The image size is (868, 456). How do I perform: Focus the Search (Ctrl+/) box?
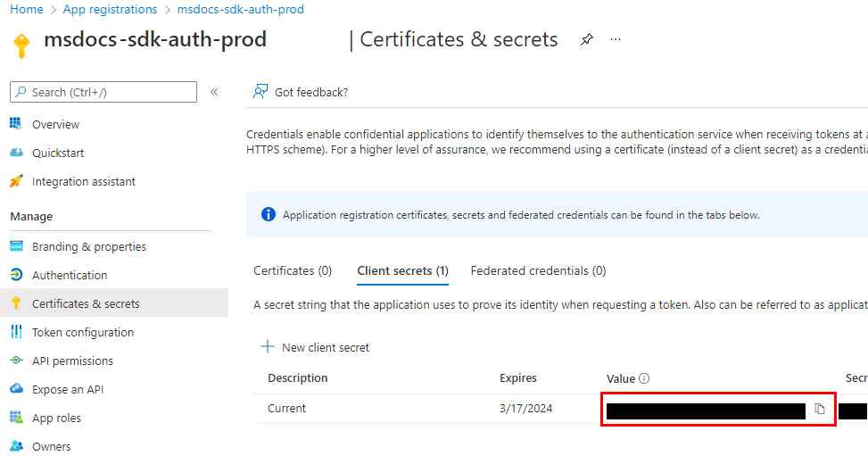coord(103,92)
